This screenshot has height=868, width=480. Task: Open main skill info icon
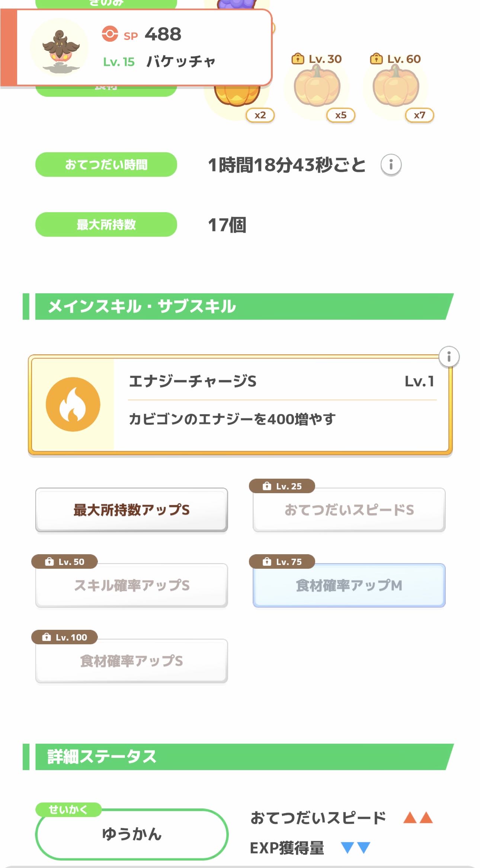449,357
